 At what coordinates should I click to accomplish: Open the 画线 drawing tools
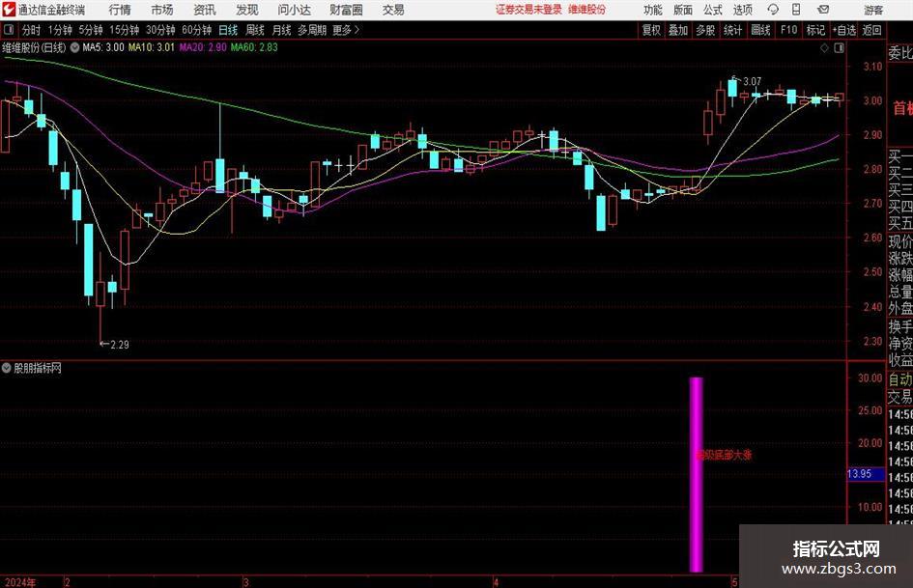(x=760, y=30)
